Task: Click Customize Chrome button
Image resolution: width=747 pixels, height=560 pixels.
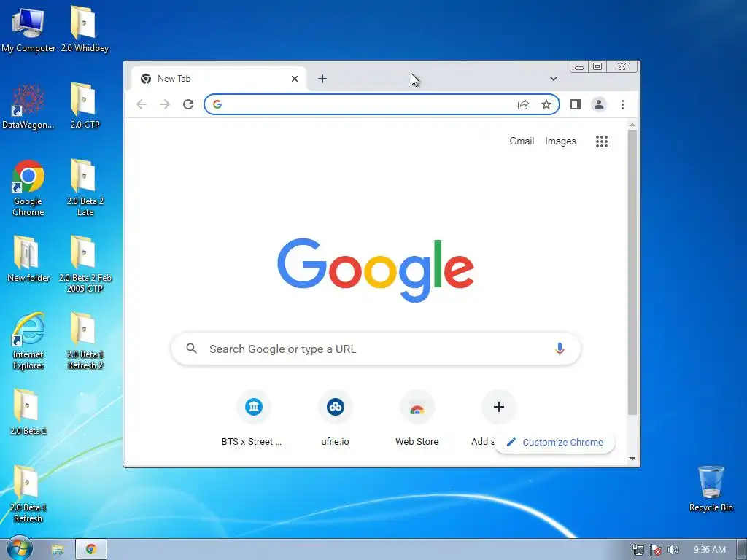Action: click(x=554, y=442)
